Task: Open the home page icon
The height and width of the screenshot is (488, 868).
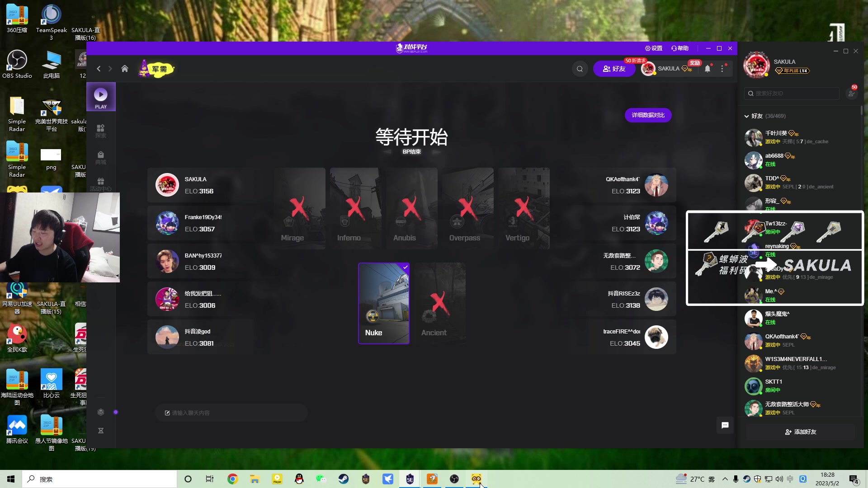Action: point(125,69)
